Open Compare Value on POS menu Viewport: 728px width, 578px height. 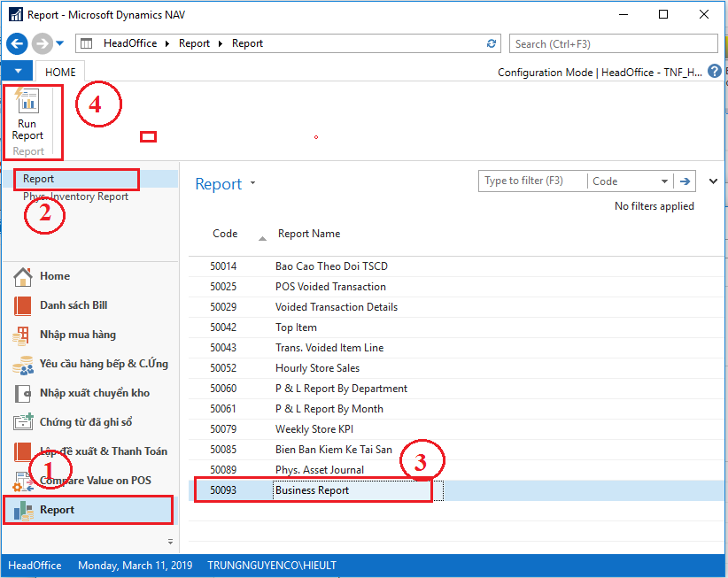[95, 481]
